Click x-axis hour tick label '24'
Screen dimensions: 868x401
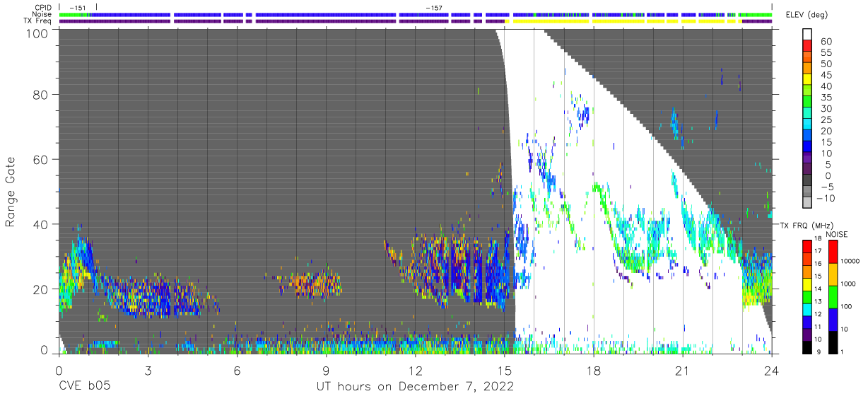pyautogui.click(x=772, y=370)
